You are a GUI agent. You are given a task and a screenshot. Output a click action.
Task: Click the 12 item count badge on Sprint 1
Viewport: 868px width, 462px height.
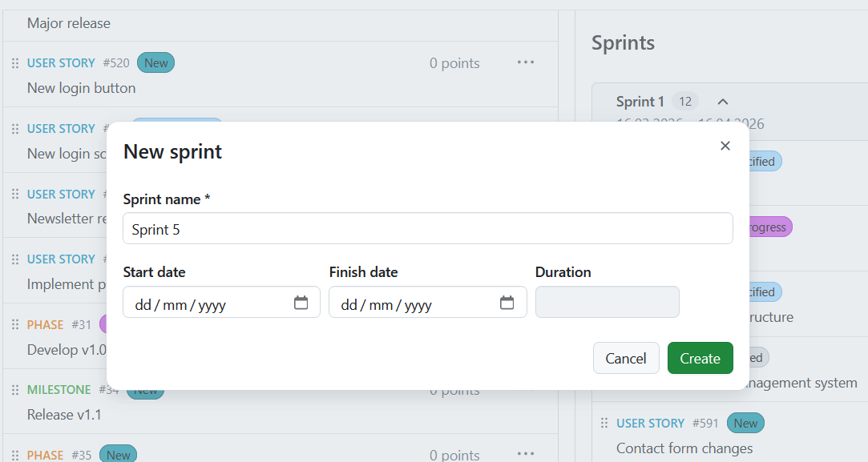pos(685,101)
